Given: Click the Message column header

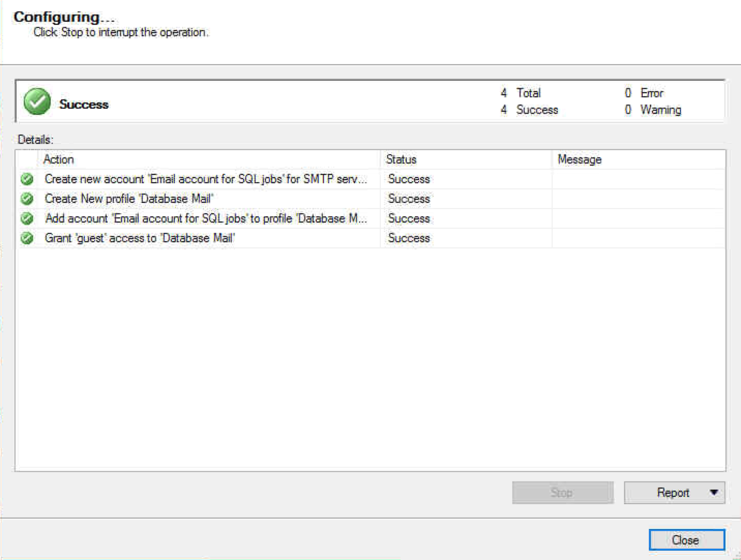Looking at the screenshot, I should [x=639, y=159].
